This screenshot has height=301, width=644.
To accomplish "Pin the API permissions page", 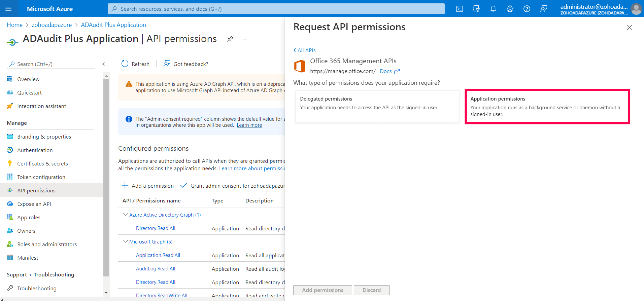I will [x=230, y=39].
